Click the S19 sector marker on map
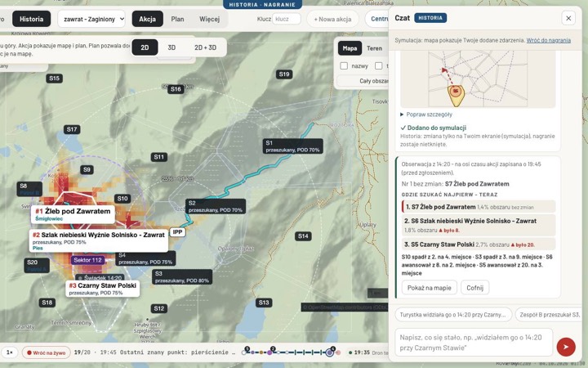The width and height of the screenshot is (588, 368). pyautogui.click(x=284, y=74)
